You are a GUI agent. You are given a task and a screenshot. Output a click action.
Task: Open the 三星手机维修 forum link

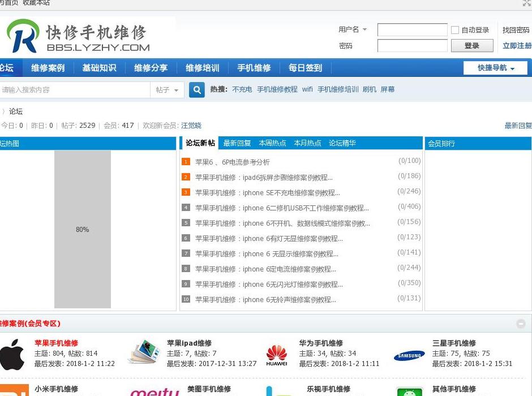coord(454,343)
